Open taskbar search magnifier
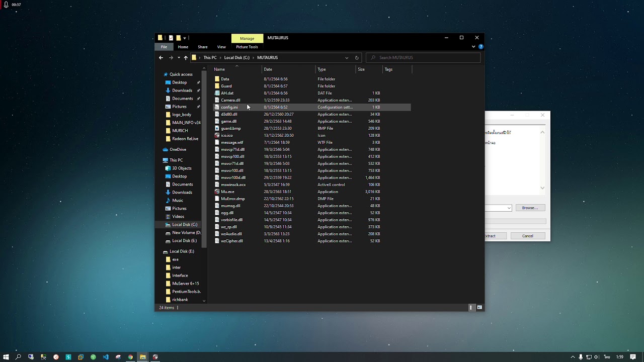Screen dimensions: 644x362 pyautogui.click(x=18, y=357)
